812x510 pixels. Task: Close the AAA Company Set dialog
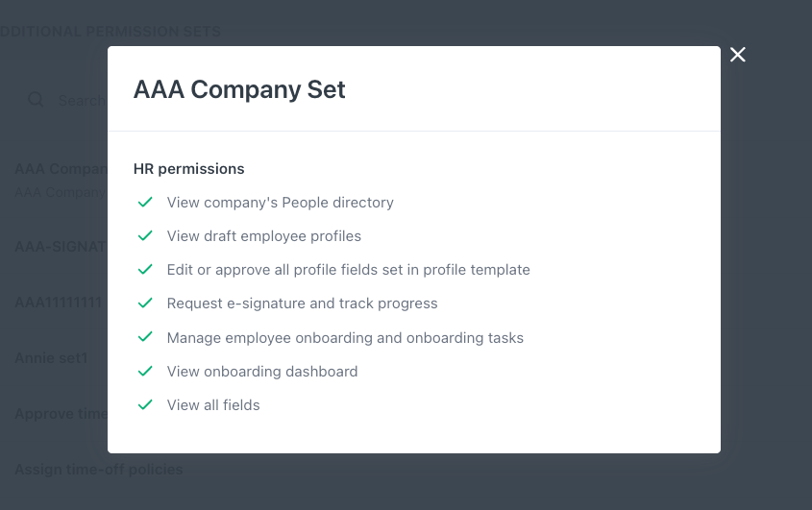click(x=738, y=55)
